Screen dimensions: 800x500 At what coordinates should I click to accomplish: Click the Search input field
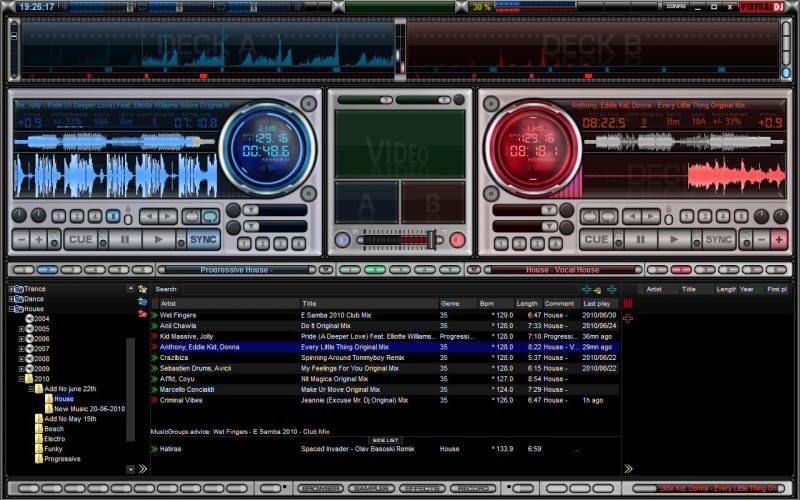coord(378,289)
